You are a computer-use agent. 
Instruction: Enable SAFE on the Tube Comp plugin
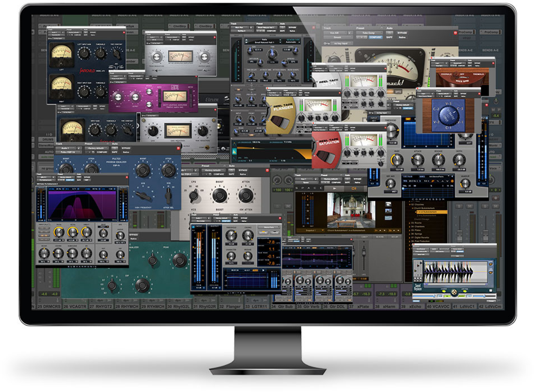tap(389, 37)
